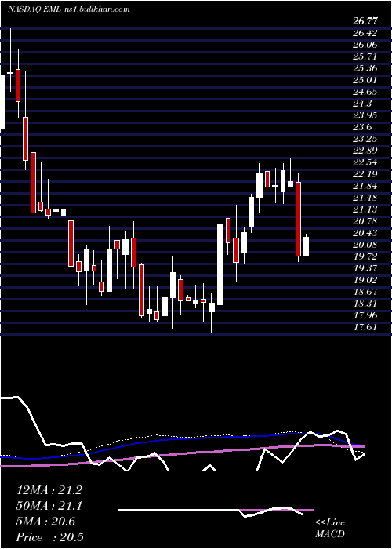Select the 19.72 price axis label
This screenshot has height=549, width=392.
pyautogui.click(x=365, y=256)
